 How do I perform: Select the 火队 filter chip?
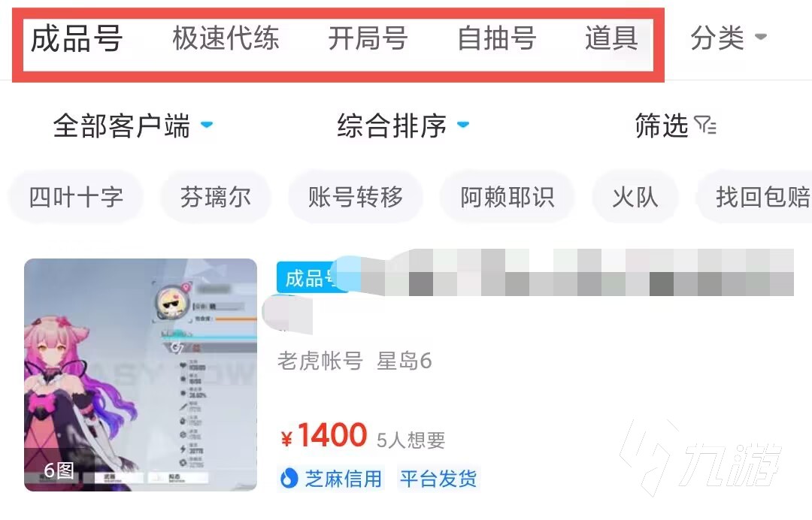pyautogui.click(x=635, y=197)
